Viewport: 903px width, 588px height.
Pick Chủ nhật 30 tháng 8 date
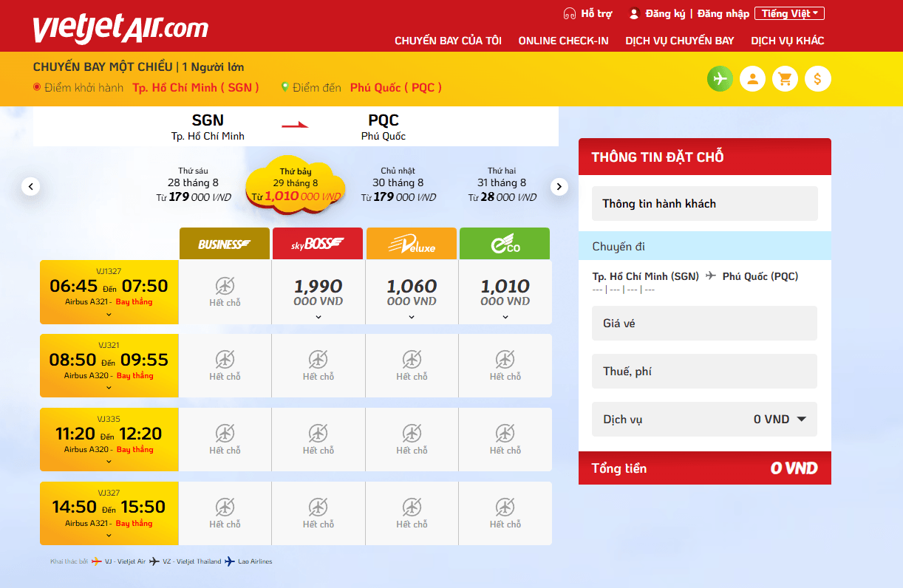(398, 184)
